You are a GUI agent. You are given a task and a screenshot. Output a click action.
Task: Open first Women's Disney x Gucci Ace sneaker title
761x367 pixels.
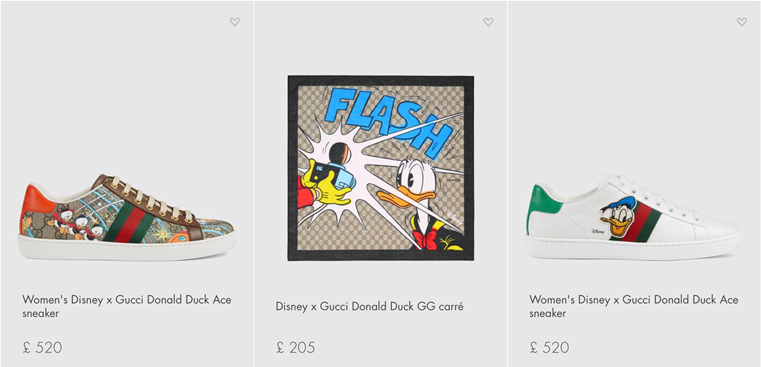click(127, 306)
